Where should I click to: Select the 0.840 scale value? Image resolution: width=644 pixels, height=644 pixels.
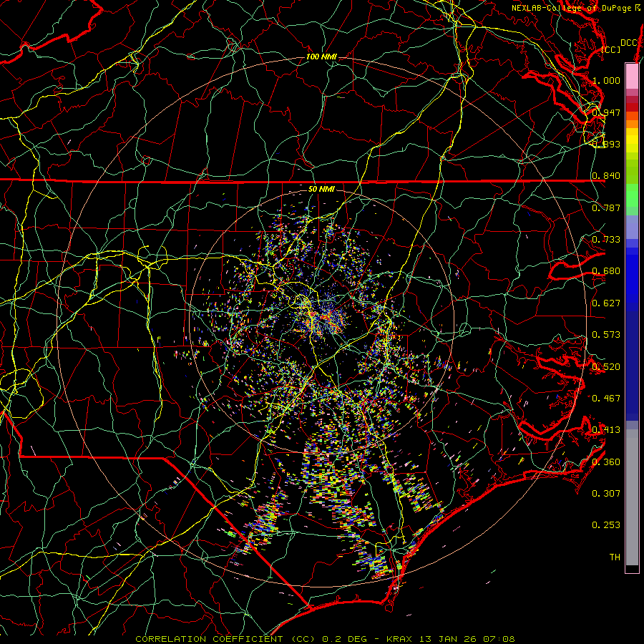tap(606, 176)
